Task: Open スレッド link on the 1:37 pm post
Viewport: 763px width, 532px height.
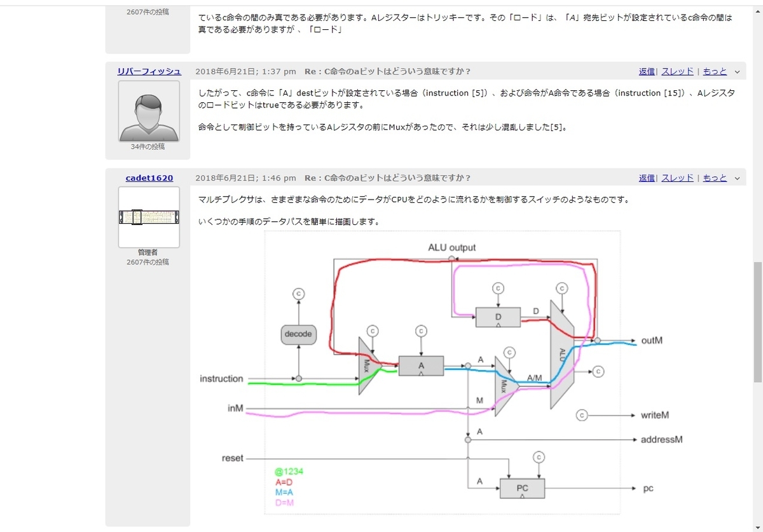Action: (x=678, y=71)
